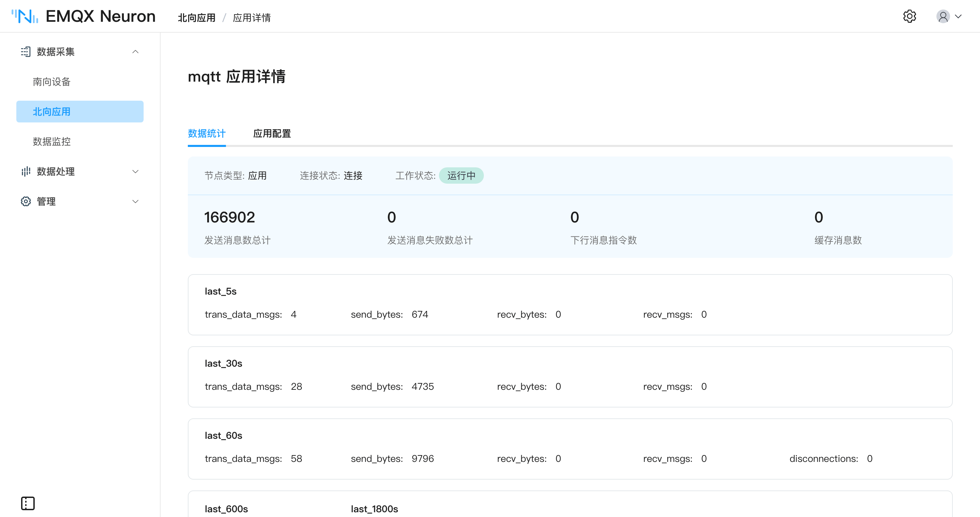This screenshot has height=517, width=980.
Task: Click the last_30s section heading
Action: click(223, 363)
